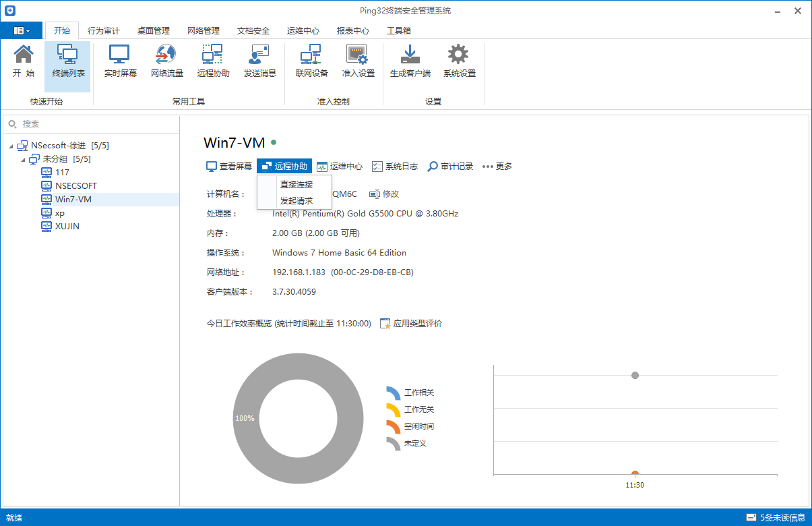Switch to 工具箱 ribbon tab
Viewport: 812px width, 526px height.
[399, 30]
